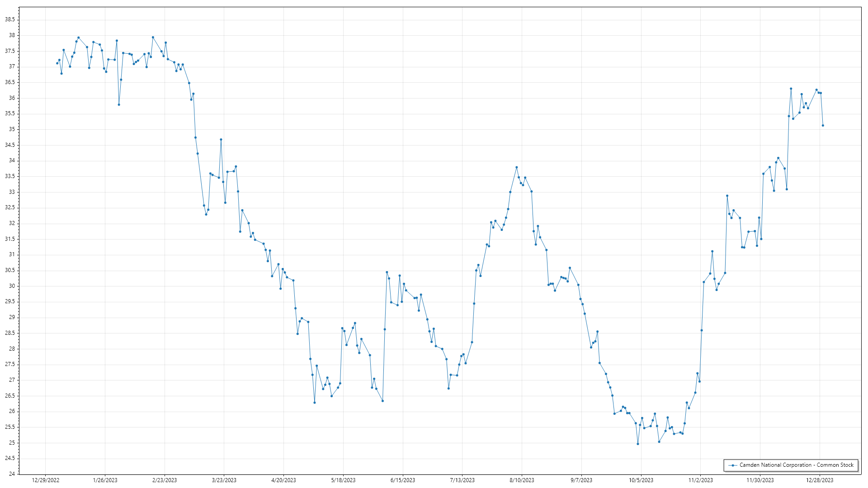Select the isolated dip point at 35.8 in early February
The width and height of the screenshot is (868, 488).
[119, 104]
